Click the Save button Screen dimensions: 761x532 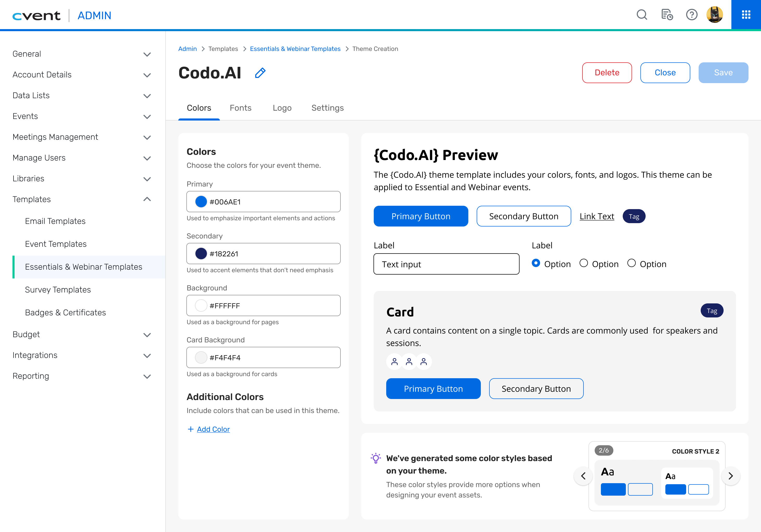pos(723,72)
